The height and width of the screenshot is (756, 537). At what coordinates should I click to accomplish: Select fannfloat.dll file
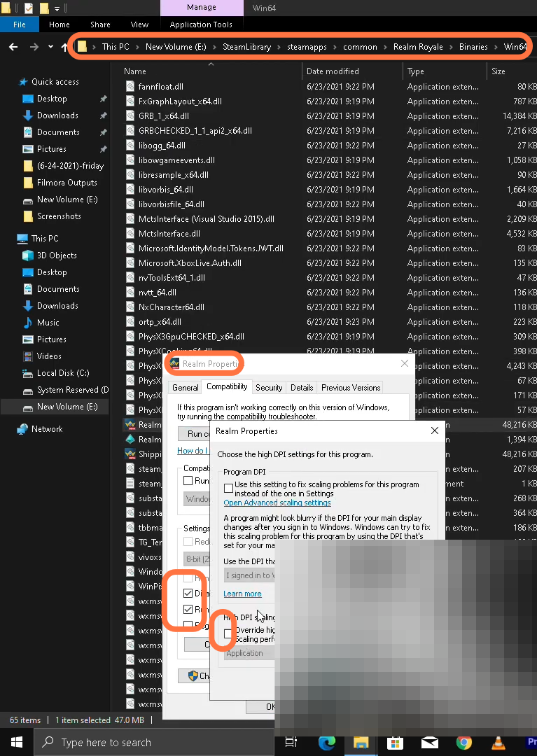point(160,87)
